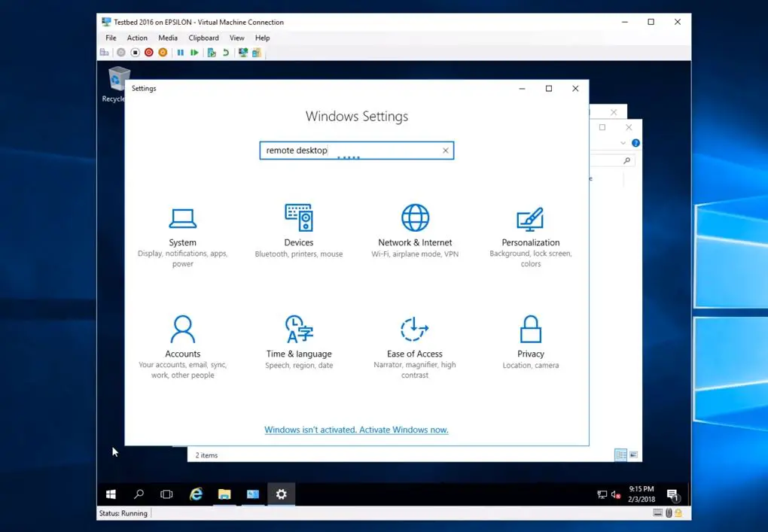Shut down the VM using the red icon
The height and width of the screenshot is (532, 768).
pos(149,53)
